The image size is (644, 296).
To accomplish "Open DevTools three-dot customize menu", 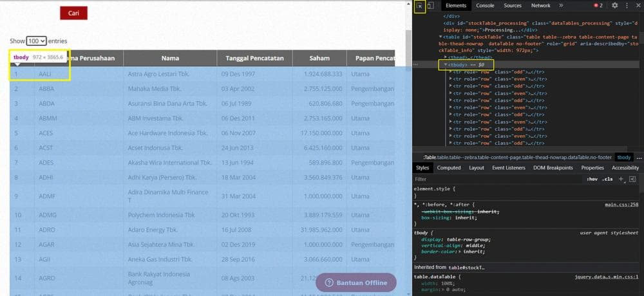I will [x=627, y=6].
